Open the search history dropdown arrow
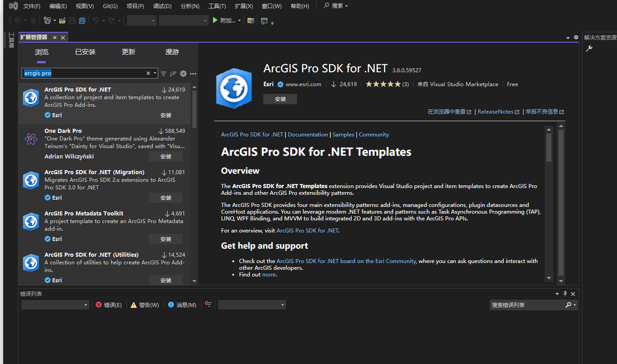The height and width of the screenshot is (364, 617). coord(155,73)
